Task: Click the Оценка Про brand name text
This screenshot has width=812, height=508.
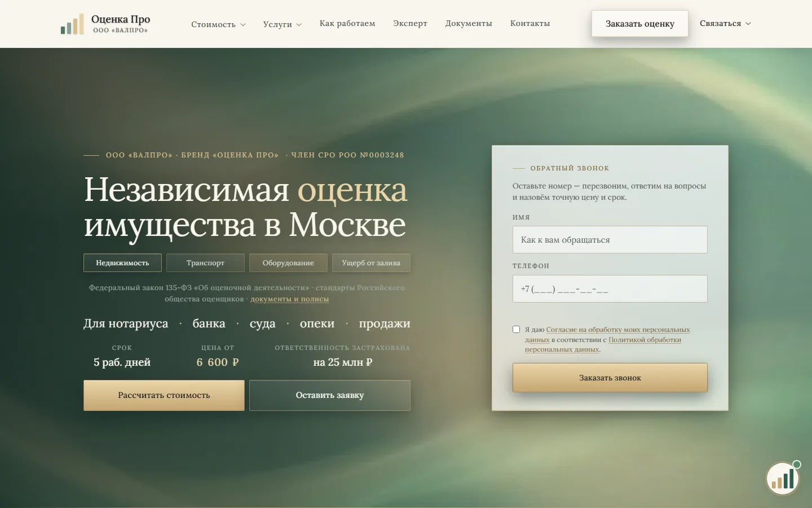Action: coord(121,19)
